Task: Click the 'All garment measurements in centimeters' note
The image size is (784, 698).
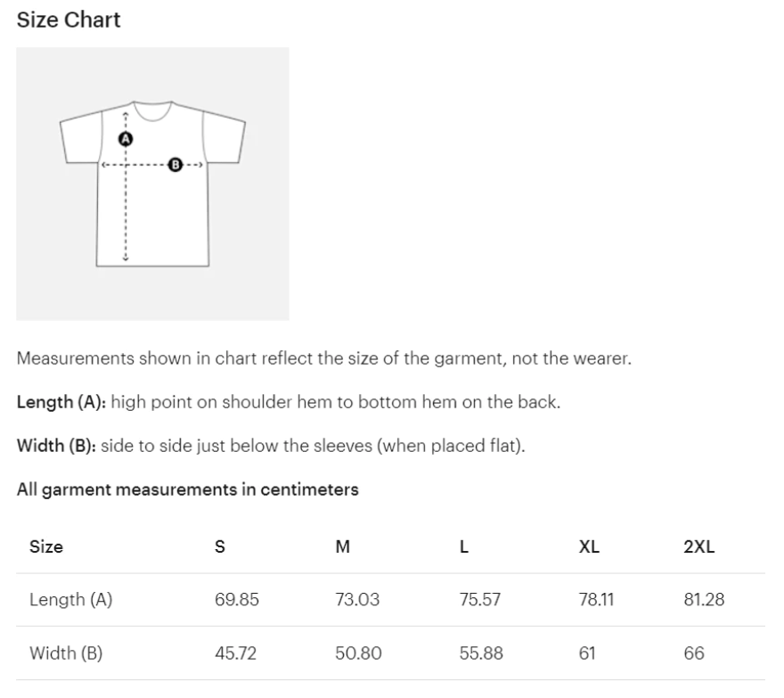Action: [x=188, y=489]
